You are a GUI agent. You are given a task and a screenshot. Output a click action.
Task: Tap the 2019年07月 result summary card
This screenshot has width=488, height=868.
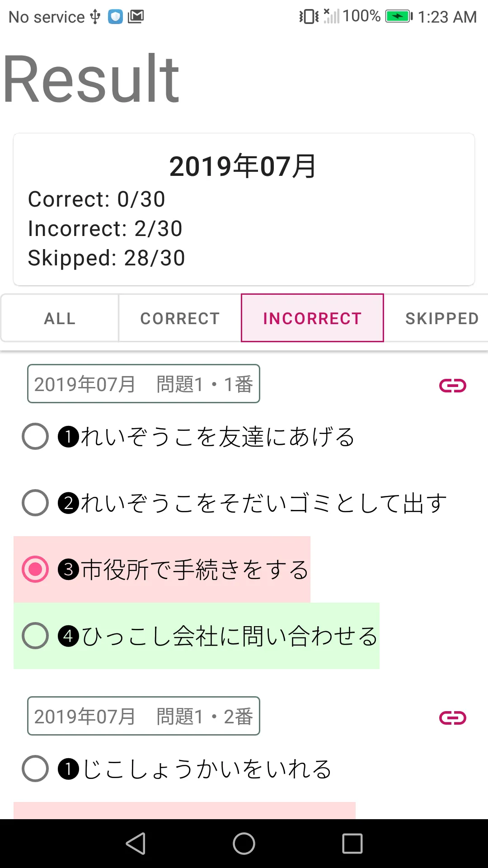click(244, 209)
